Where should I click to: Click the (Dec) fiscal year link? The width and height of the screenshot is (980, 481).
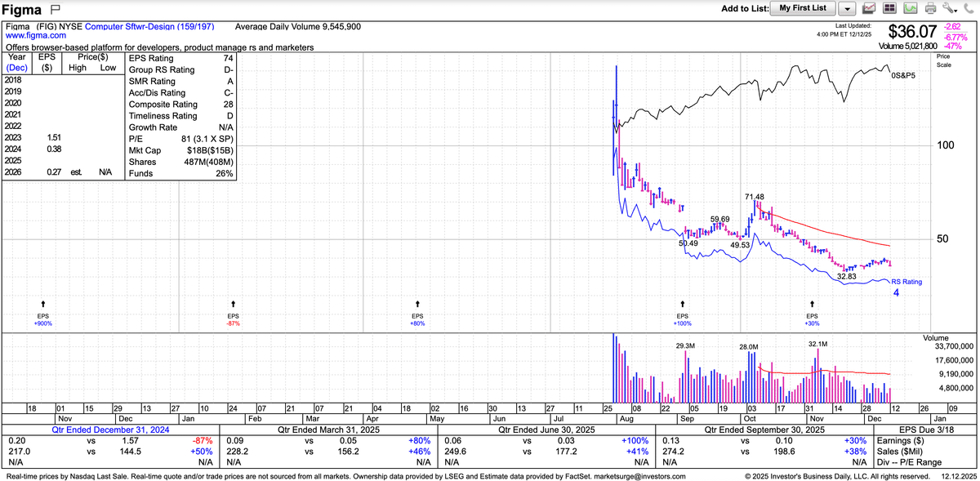[x=17, y=69]
